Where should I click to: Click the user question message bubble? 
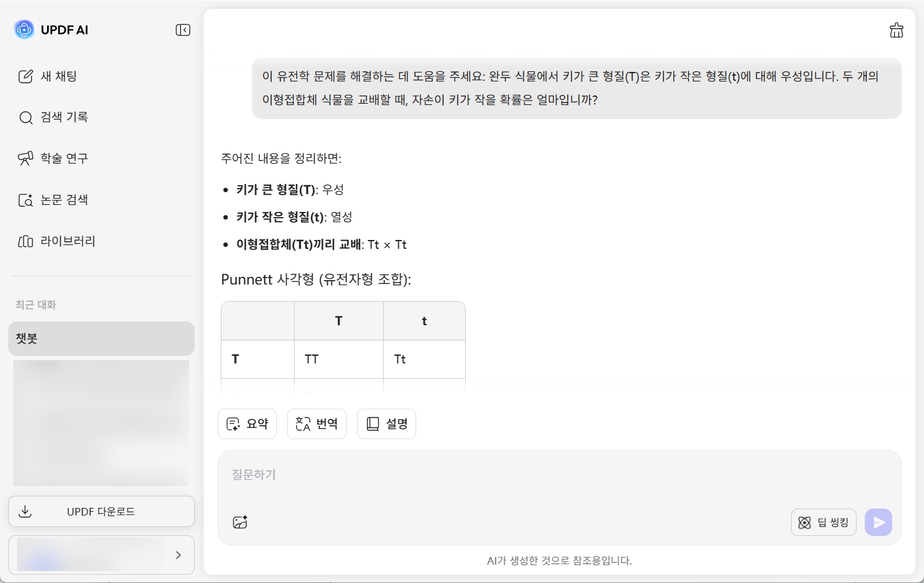[577, 88]
